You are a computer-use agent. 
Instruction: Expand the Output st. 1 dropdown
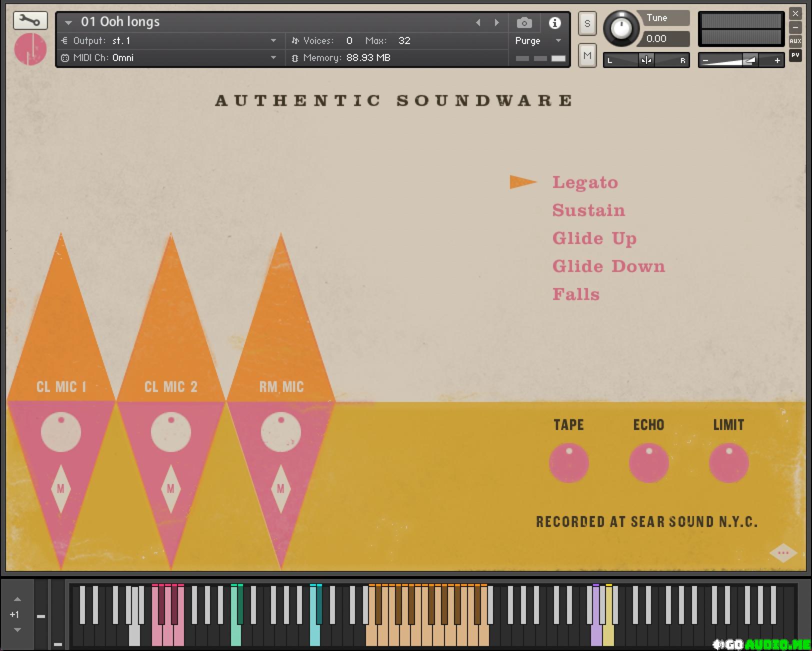click(x=273, y=41)
